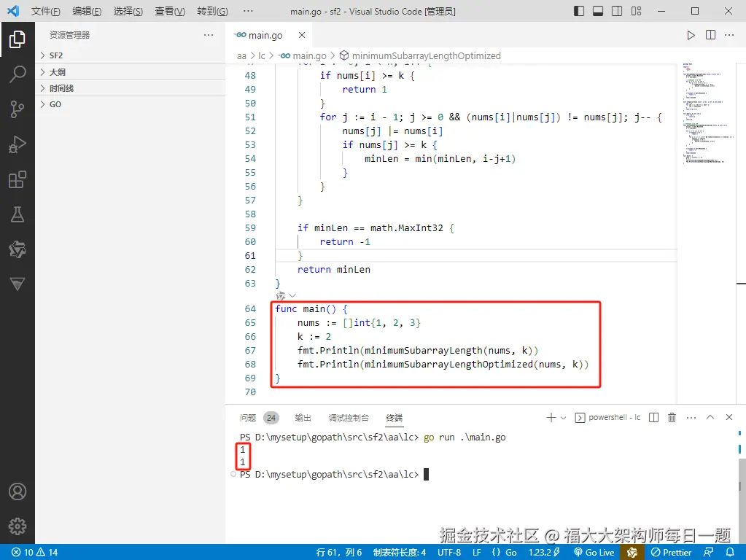Change LF end of line sequence
This screenshot has height=560, width=746.
click(x=476, y=553)
